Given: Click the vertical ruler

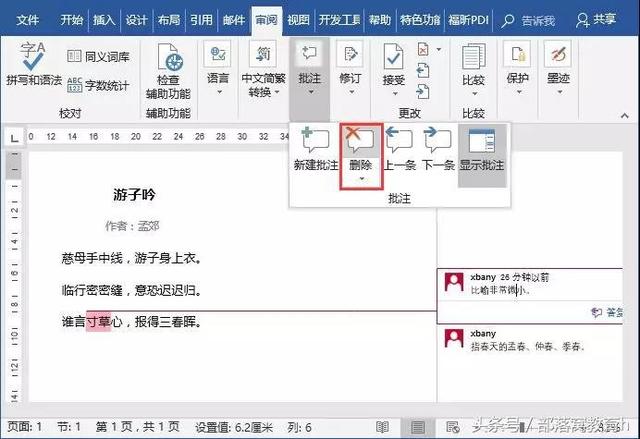Looking at the screenshot, I should 14,277.
